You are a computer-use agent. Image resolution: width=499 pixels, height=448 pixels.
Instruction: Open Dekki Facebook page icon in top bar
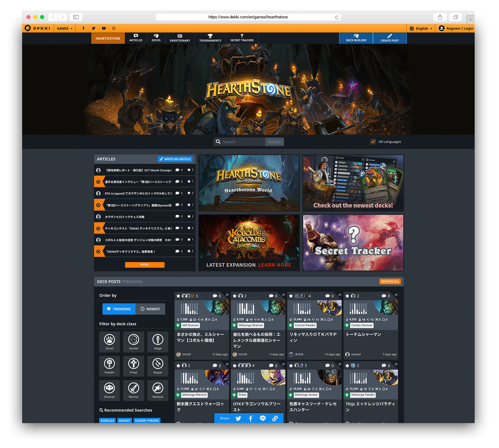pyautogui.click(x=83, y=28)
